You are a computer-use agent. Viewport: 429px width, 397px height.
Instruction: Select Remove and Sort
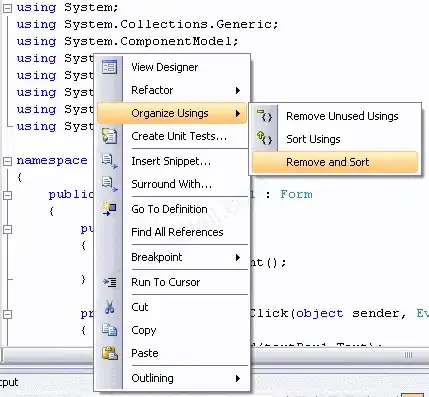click(335, 162)
